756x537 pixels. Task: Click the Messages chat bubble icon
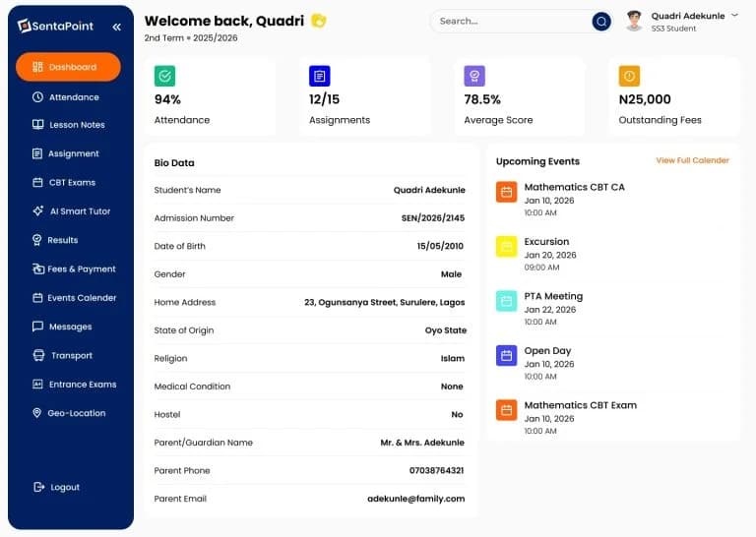pyautogui.click(x=37, y=327)
